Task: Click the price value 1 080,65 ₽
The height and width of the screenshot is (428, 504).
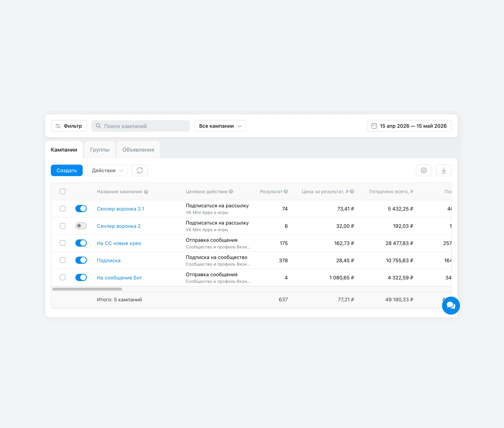Action: click(342, 278)
